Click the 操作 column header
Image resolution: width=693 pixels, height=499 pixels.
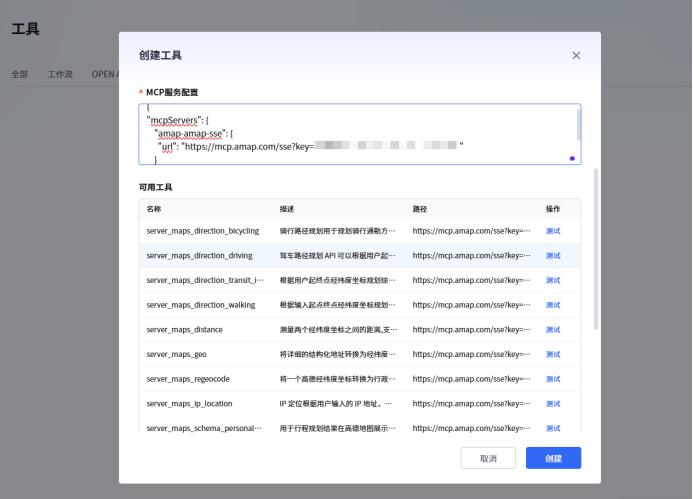coord(552,209)
